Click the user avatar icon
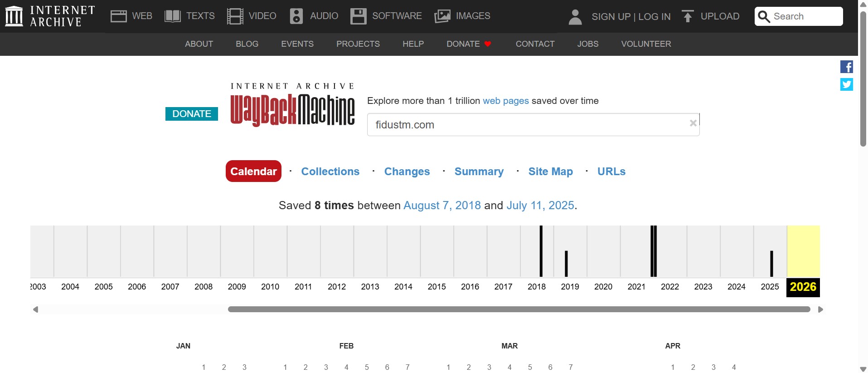The width and height of the screenshot is (868, 373). click(x=575, y=17)
